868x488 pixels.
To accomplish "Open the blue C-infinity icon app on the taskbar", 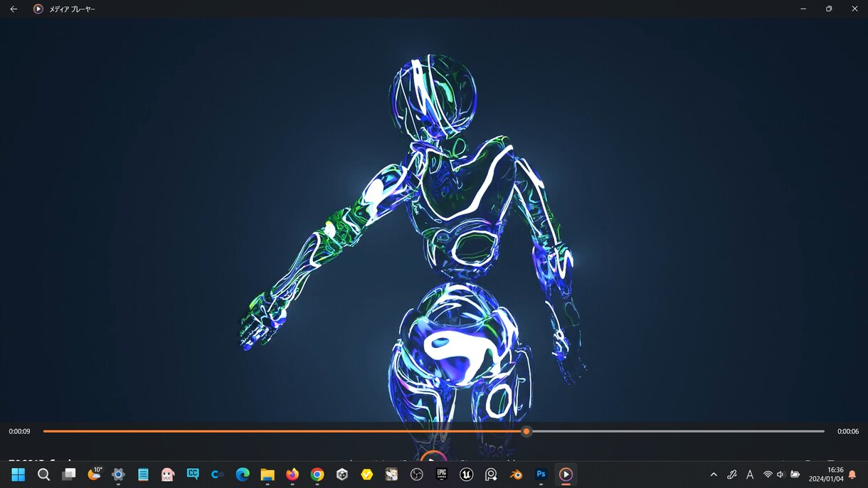I will [218, 474].
